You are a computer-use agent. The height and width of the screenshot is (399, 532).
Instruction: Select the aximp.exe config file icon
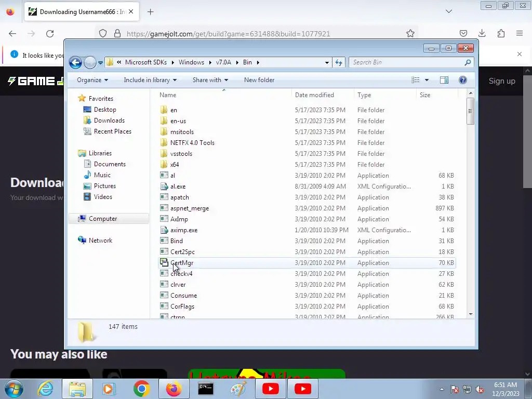164,230
